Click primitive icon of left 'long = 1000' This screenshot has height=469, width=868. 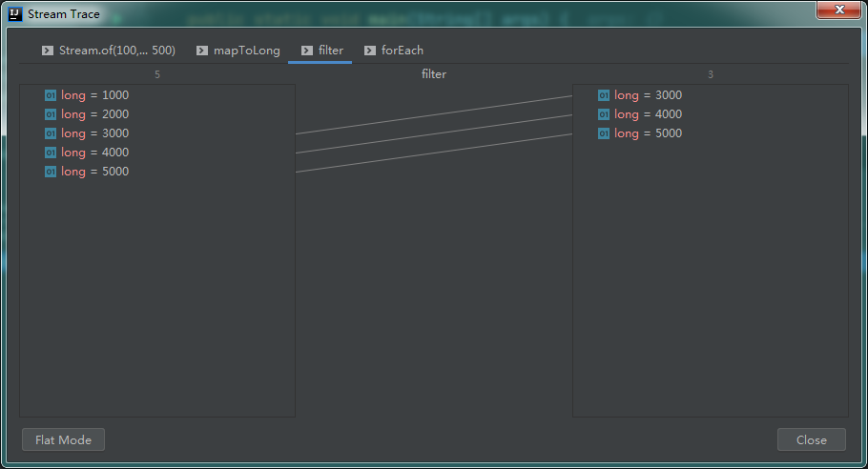coord(51,95)
